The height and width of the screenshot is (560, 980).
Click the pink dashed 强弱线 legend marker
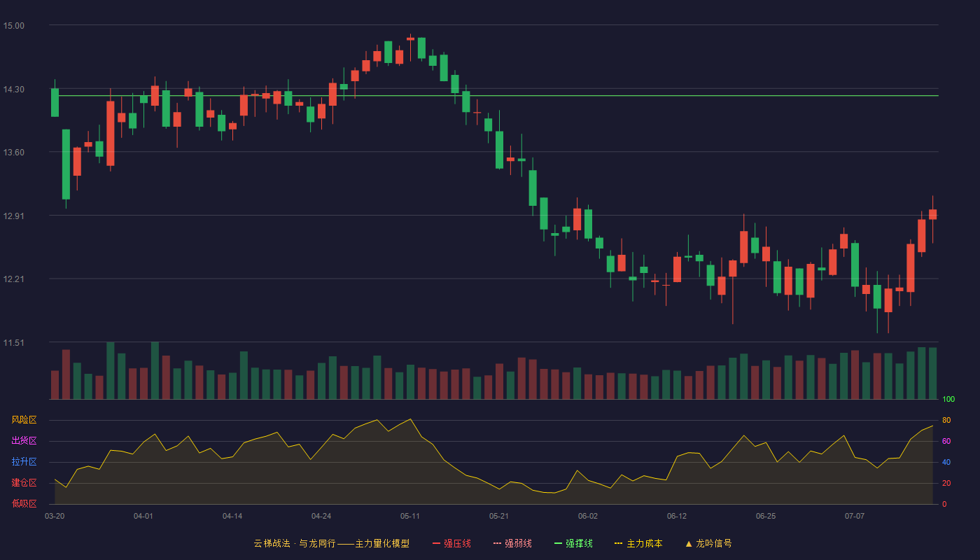(x=498, y=543)
